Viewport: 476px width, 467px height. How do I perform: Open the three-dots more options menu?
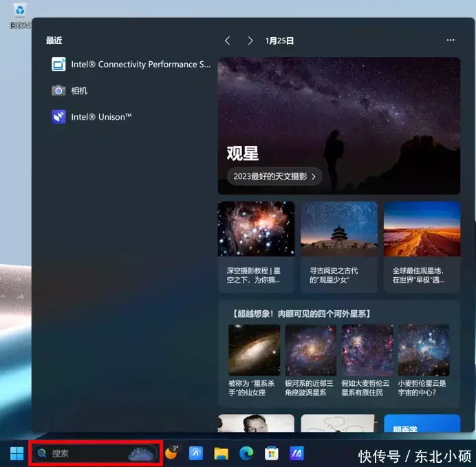pos(451,40)
